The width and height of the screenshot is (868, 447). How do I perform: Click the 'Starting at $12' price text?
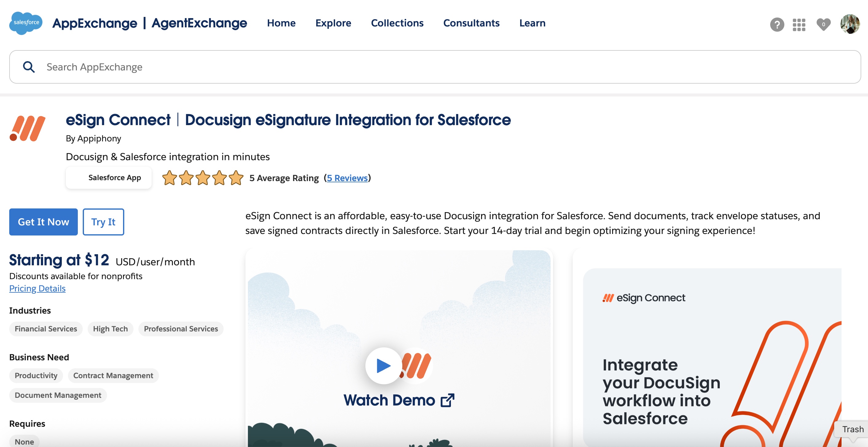(59, 260)
